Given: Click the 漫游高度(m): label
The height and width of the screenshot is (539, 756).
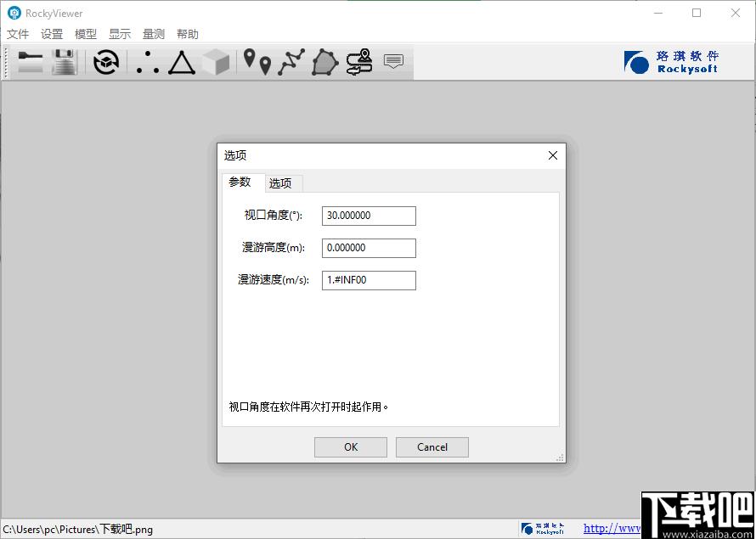Looking at the screenshot, I should [x=274, y=248].
